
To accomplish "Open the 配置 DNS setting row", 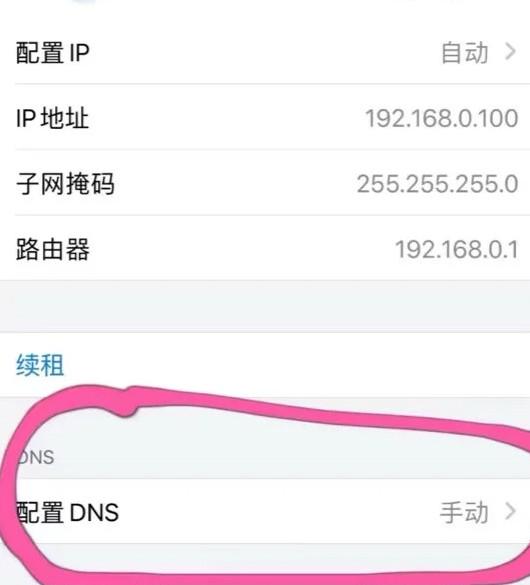I will point(265,512).
